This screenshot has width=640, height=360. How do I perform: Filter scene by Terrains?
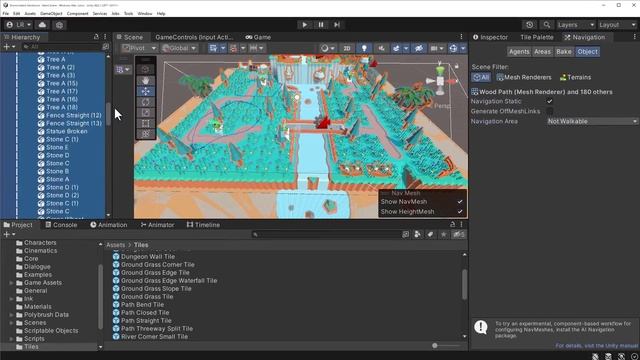pos(575,77)
